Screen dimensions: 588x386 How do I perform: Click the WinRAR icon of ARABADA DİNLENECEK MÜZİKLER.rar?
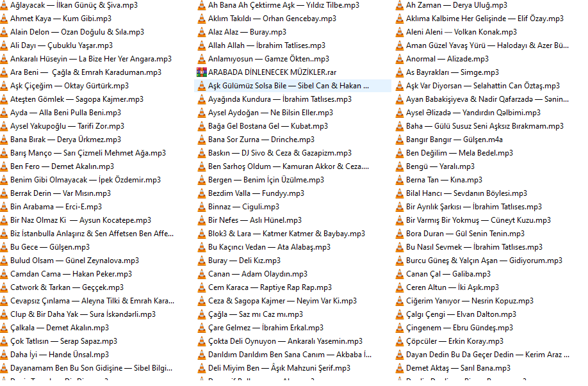click(x=201, y=72)
